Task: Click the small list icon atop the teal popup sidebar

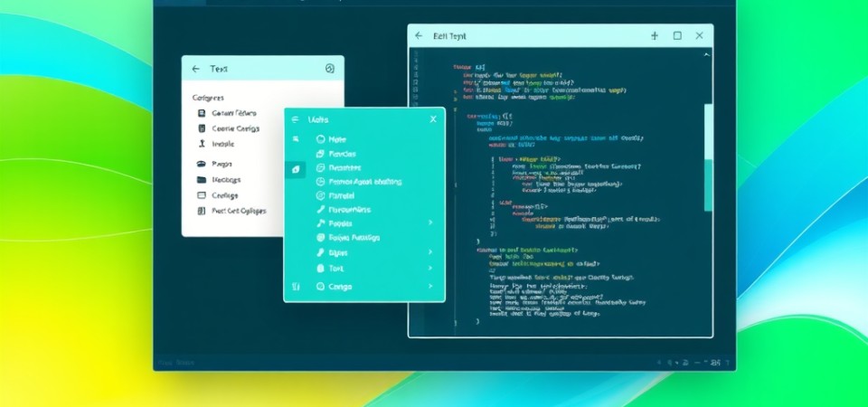Action: tap(296, 139)
